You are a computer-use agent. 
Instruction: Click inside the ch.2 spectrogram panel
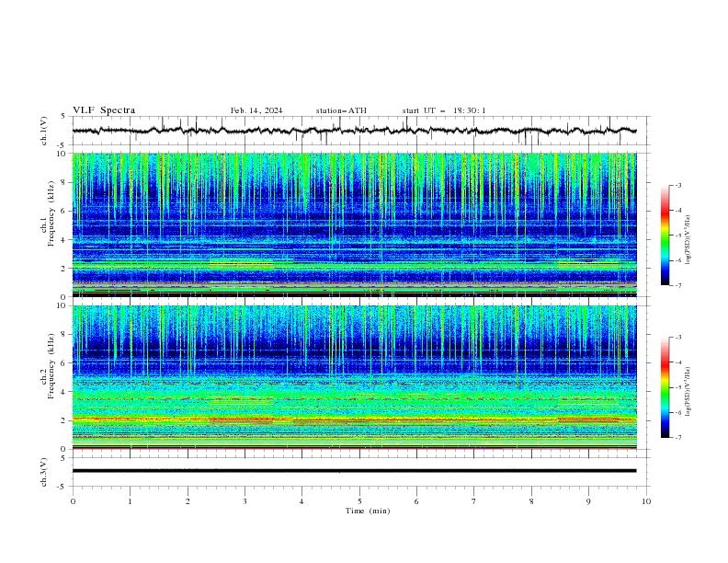click(354, 377)
